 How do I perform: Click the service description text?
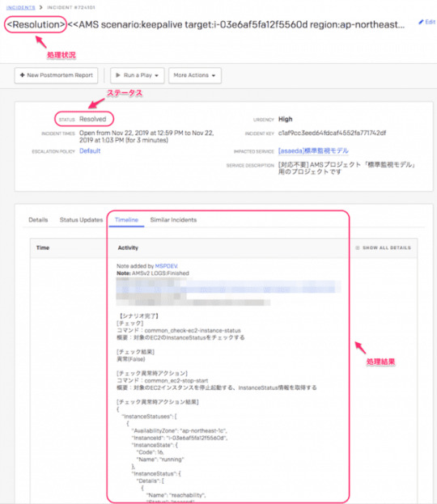347,168
